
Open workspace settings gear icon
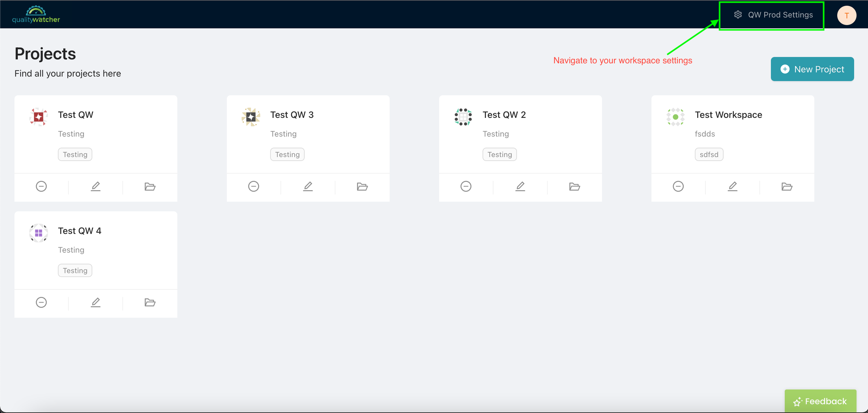pos(736,15)
